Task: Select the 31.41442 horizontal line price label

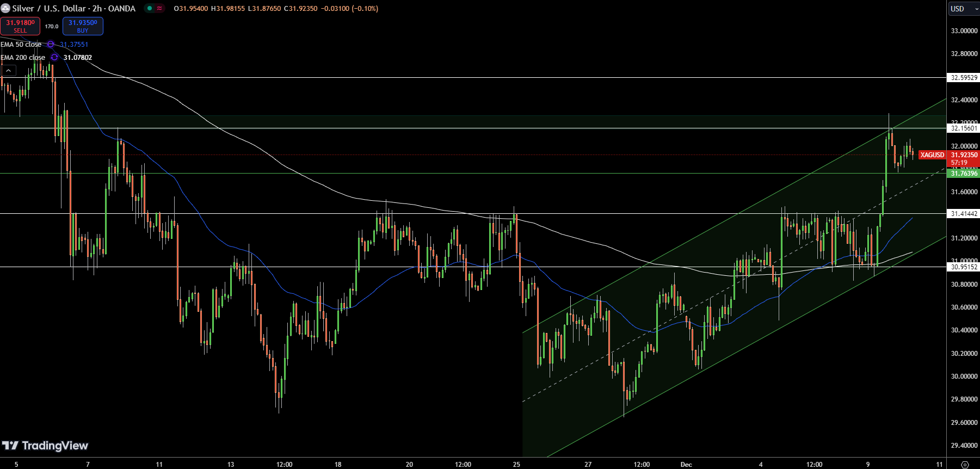Action: coord(964,214)
